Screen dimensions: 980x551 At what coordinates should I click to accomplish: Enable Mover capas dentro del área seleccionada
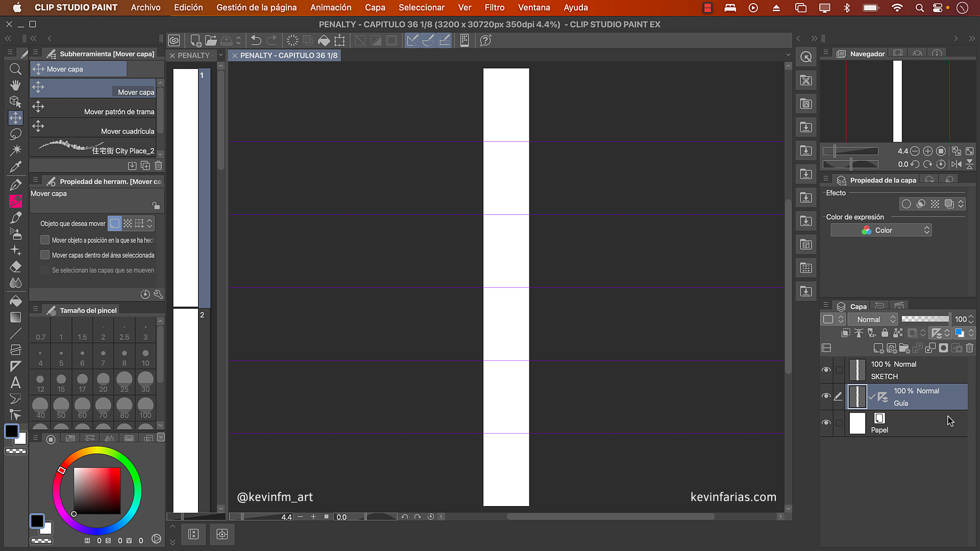point(45,255)
